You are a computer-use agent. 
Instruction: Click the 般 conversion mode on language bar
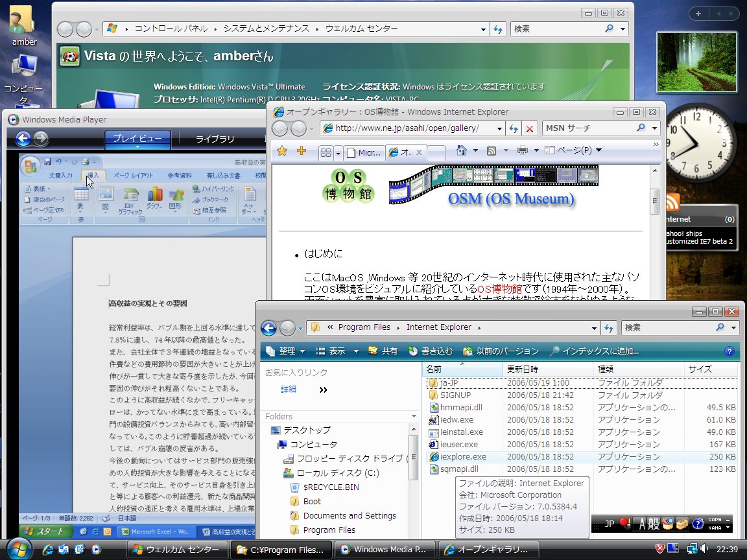pyautogui.click(x=654, y=524)
